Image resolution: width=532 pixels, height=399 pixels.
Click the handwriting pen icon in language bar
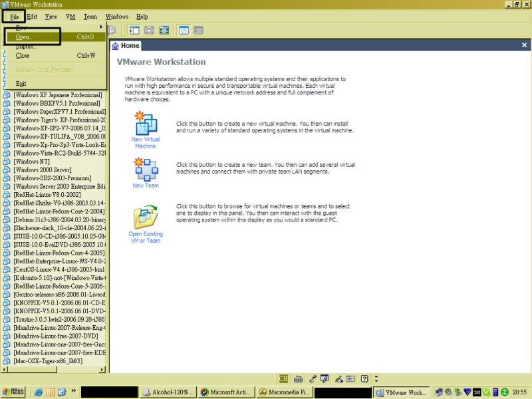(x=338, y=378)
